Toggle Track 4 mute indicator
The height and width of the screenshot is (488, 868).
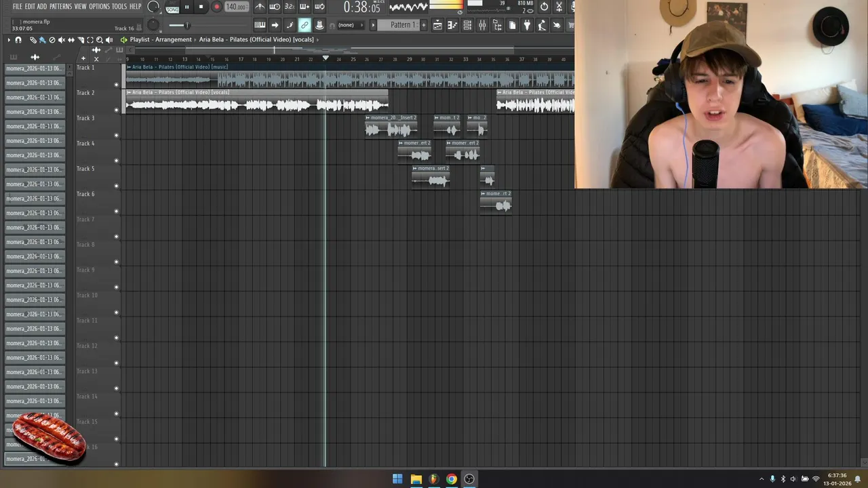pyautogui.click(x=116, y=161)
